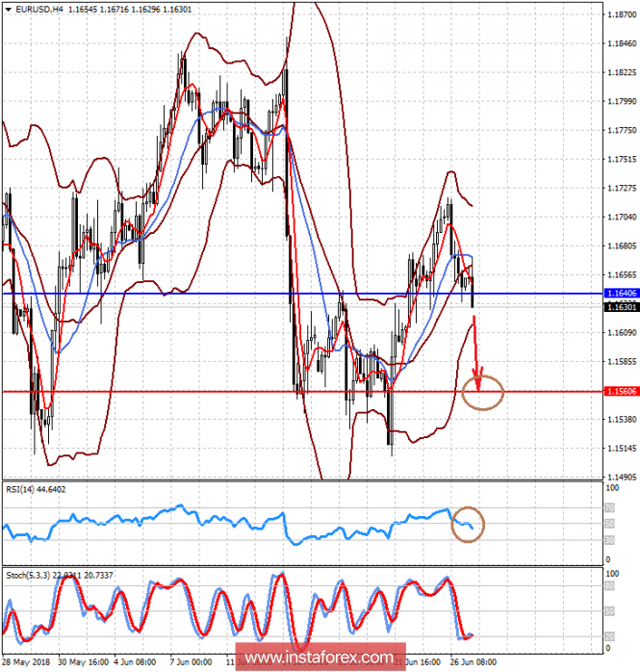Click the 1.14905 price scale label

tap(620, 477)
